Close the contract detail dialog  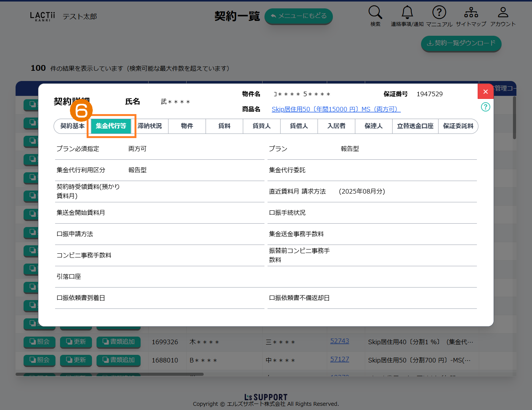[485, 92]
